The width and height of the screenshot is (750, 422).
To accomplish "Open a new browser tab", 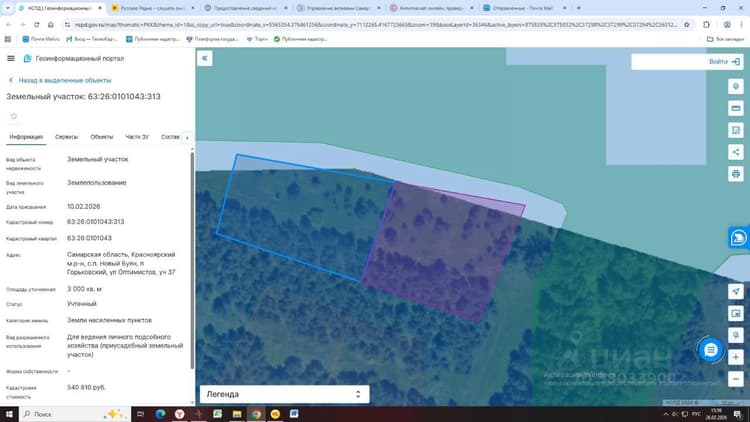I will [579, 8].
